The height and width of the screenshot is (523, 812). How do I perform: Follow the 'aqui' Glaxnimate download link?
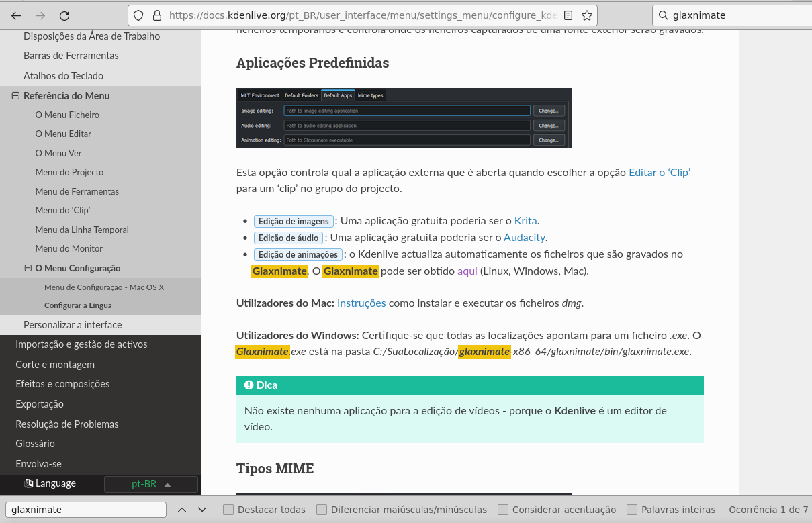pos(467,271)
